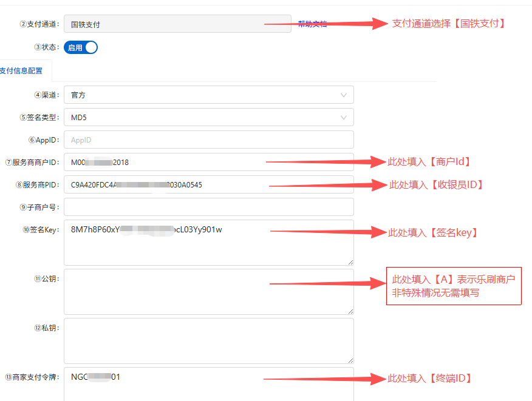Click the 私钥 textarea resize handle

tap(350, 360)
